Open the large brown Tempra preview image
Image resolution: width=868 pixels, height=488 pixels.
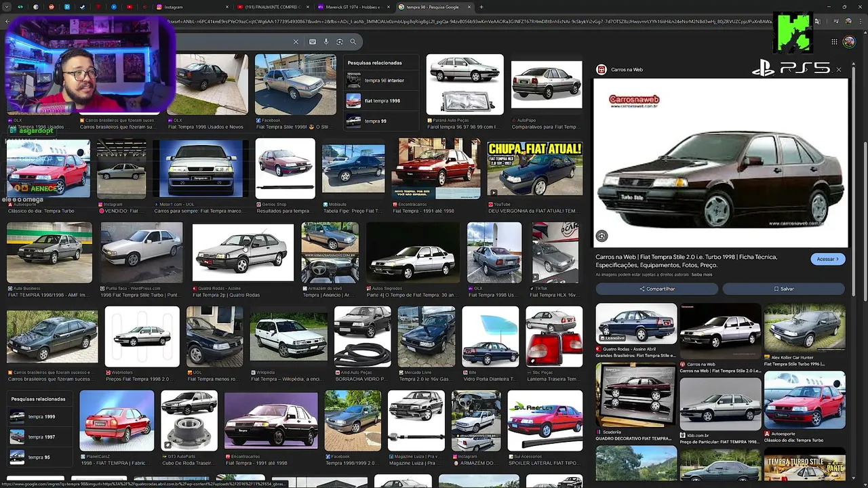point(720,163)
